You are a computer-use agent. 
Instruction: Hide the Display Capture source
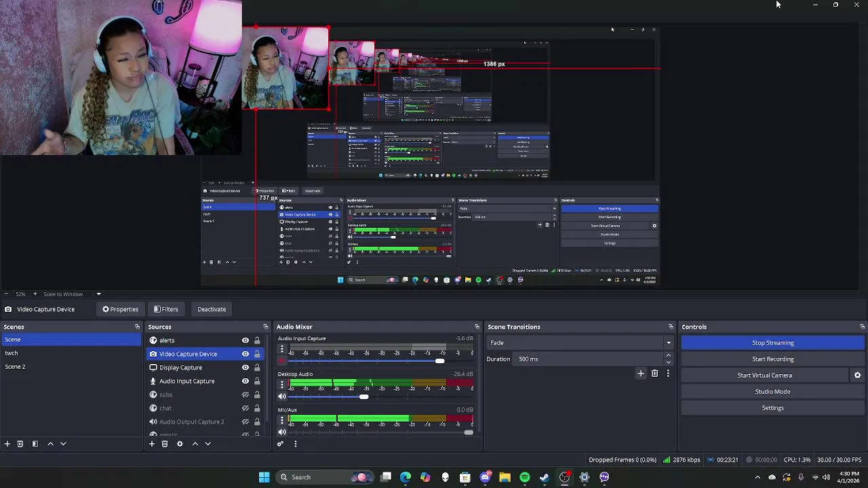245,367
